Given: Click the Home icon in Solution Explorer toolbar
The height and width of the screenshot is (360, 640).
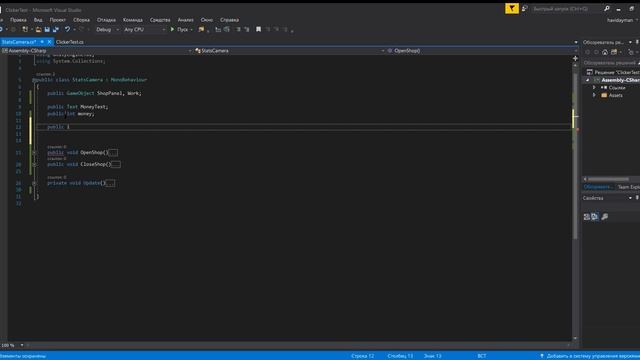Looking at the screenshot, I should click(x=605, y=52).
